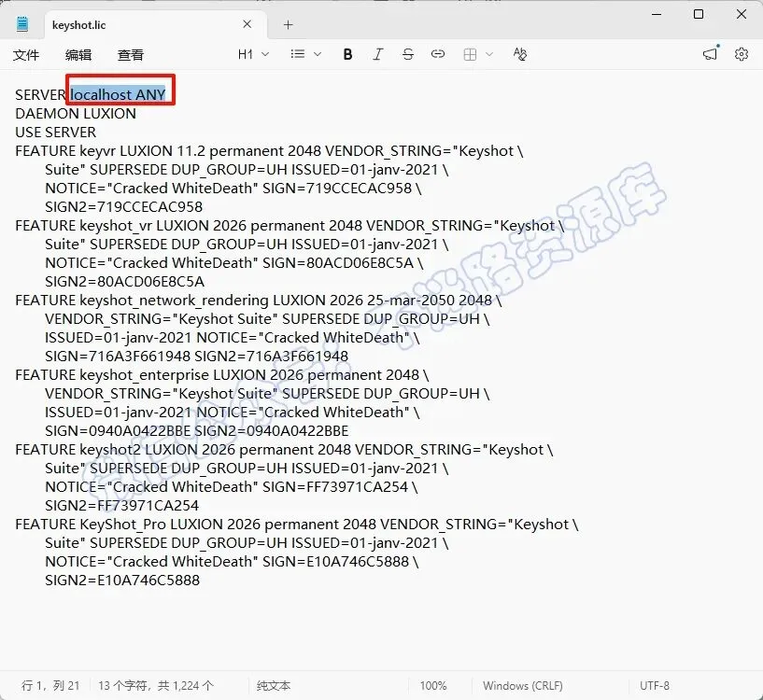Viewport: 763px width, 700px height.
Task: Open the 查看 menu
Action: [131, 54]
